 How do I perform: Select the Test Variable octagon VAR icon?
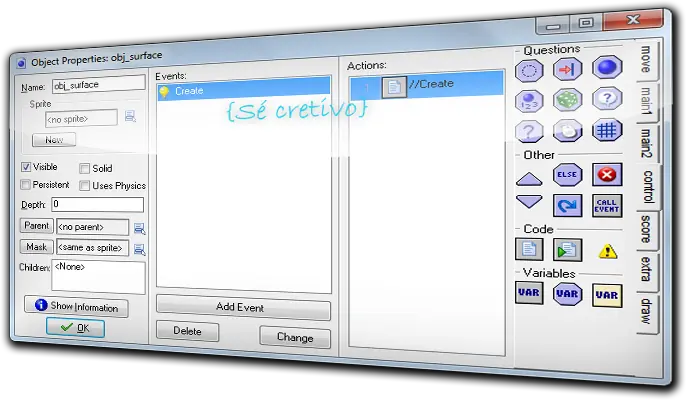pyautogui.click(x=567, y=294)
